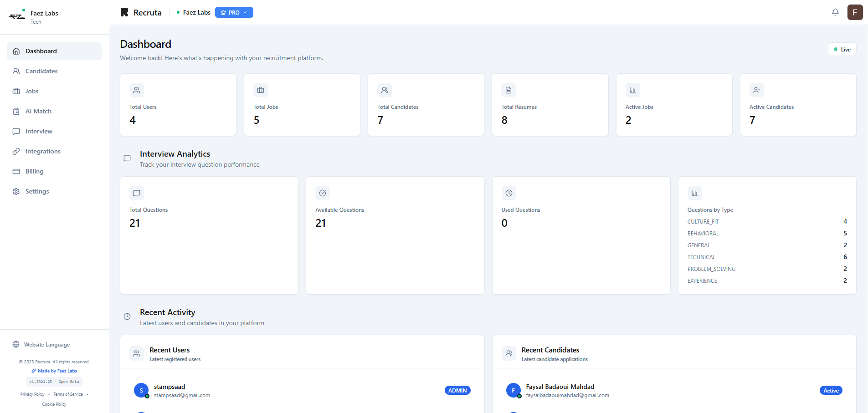868x413 pixels.
Task: Open the Integrations page
Action: 43,151
